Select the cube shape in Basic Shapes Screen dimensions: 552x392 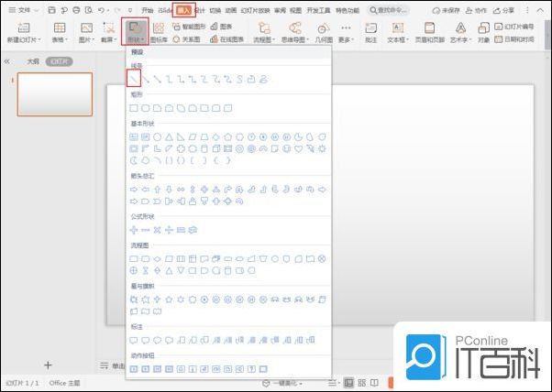pyautogui.click(x=216, y=148)
